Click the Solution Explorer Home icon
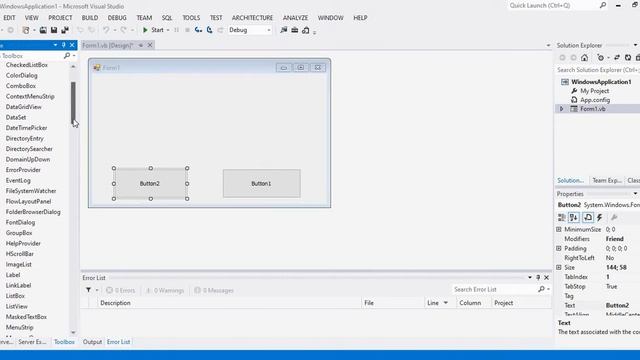This screenshot has height=360, width=640. pos(584,58)
